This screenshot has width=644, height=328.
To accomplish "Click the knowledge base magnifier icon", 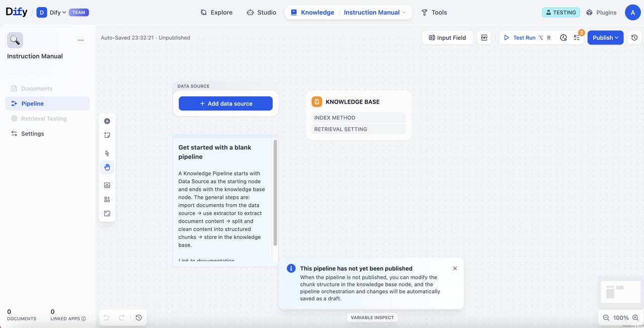I will tap(15, 40).
